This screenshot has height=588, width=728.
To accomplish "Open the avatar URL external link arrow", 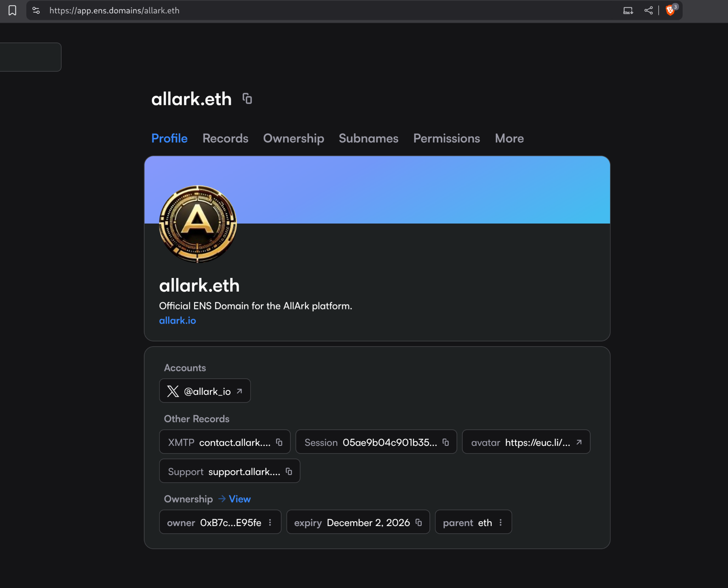I will (579, 442).
